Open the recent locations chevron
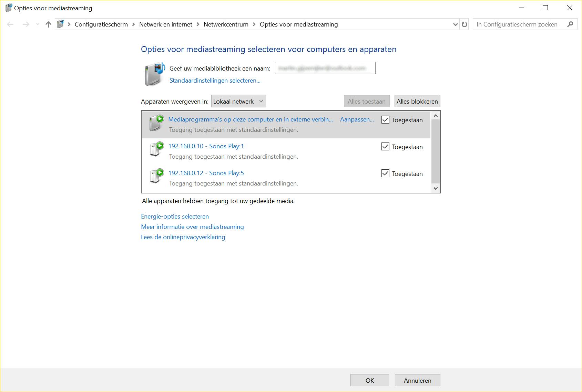Image resolution: width=582 pixels, height=392 pixels. pos(38,24)
